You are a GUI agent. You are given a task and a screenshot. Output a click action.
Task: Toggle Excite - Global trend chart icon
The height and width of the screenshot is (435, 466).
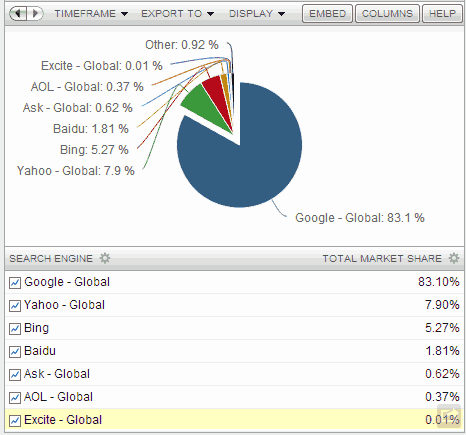15,421
